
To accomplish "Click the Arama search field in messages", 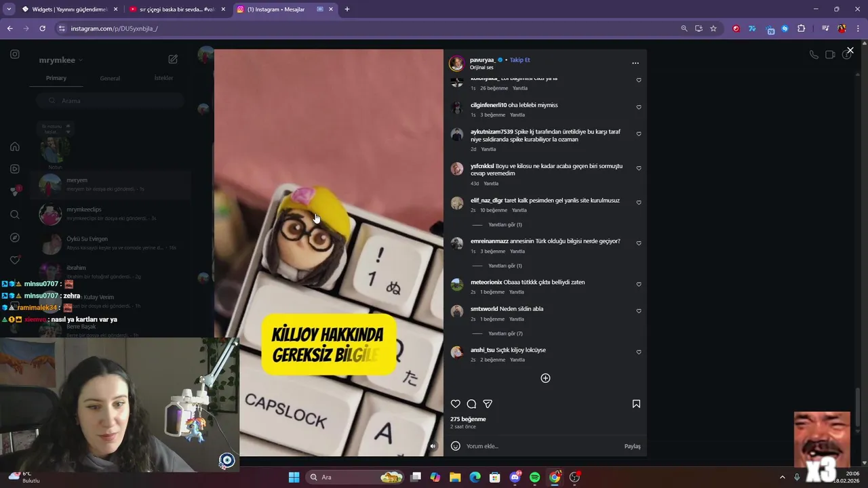I will click(110, 100).
